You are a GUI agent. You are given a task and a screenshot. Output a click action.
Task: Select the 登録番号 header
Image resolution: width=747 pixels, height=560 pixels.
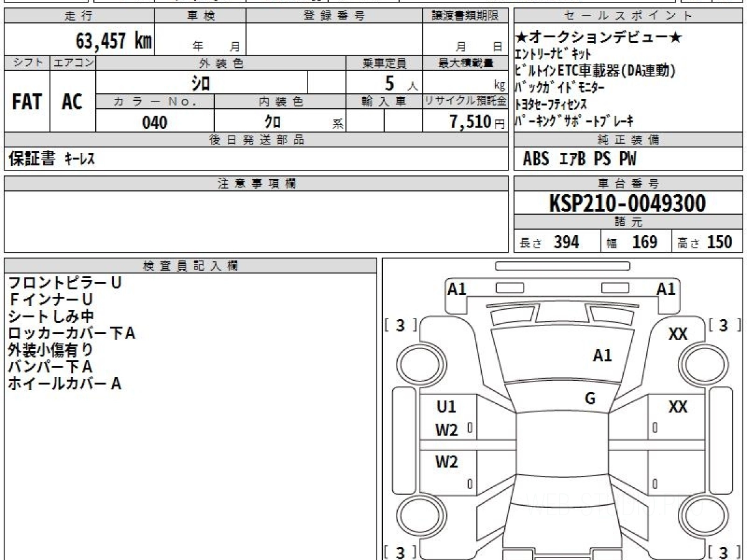click(x=334, y=16)
